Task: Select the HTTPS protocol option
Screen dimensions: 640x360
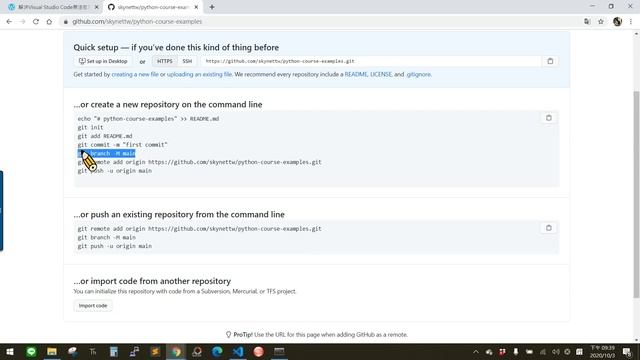Action: [x=164, y=61]
